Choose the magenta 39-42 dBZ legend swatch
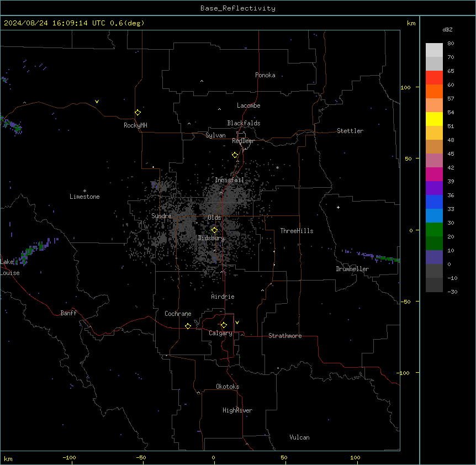 click(x=434, y=174)
